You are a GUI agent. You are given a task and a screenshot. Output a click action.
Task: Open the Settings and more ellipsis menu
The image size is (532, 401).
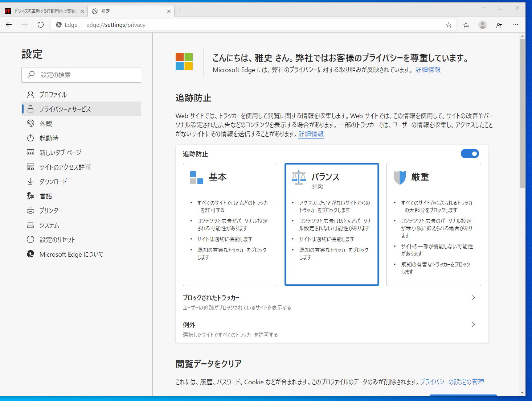click(x=515, y=25)
